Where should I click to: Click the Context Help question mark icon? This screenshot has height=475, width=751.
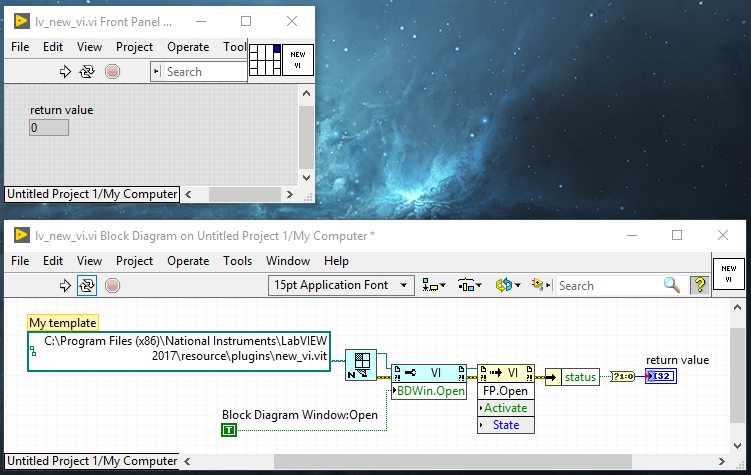pyautogui.click(x=698, y=285)
